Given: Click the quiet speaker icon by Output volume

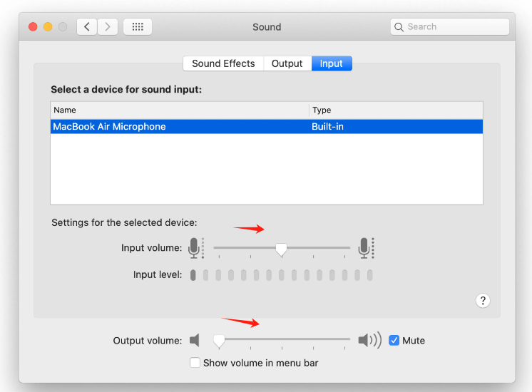Looking at the screenshot, I should [195, 340].
